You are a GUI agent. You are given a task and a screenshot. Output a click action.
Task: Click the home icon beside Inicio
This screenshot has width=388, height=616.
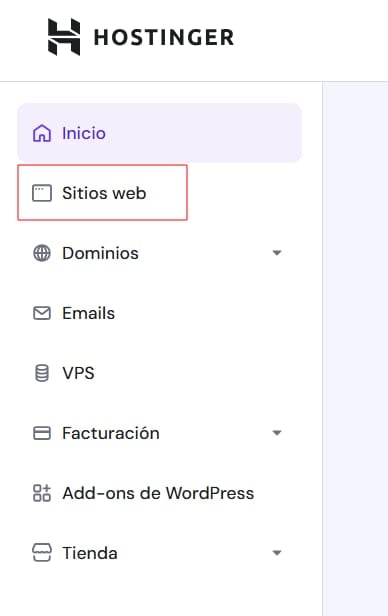42,133
